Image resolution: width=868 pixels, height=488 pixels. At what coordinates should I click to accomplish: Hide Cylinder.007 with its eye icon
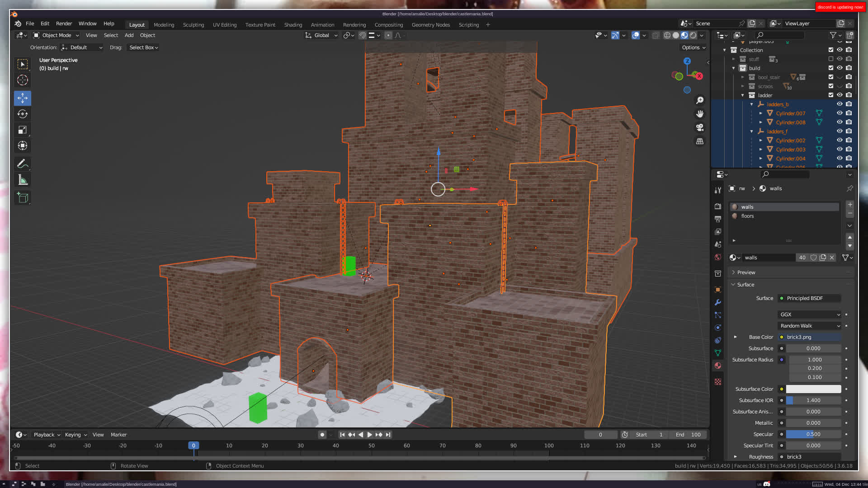click(x=840, y=113)
